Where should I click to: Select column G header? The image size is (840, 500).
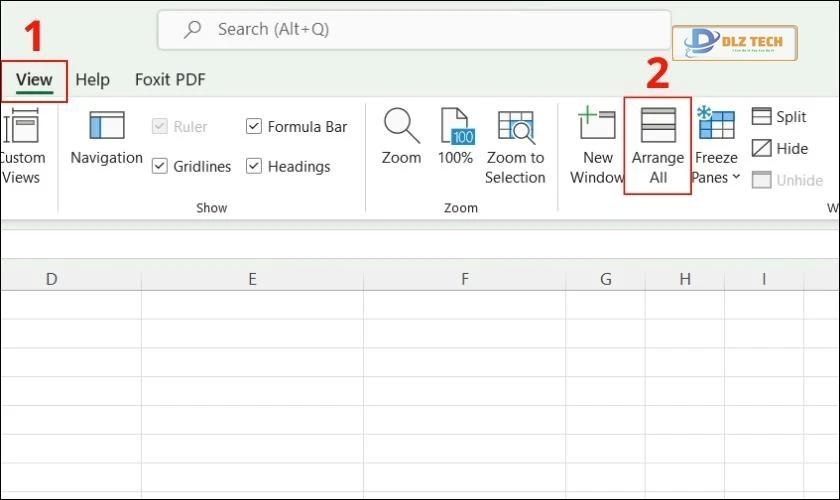click(605, 279)
